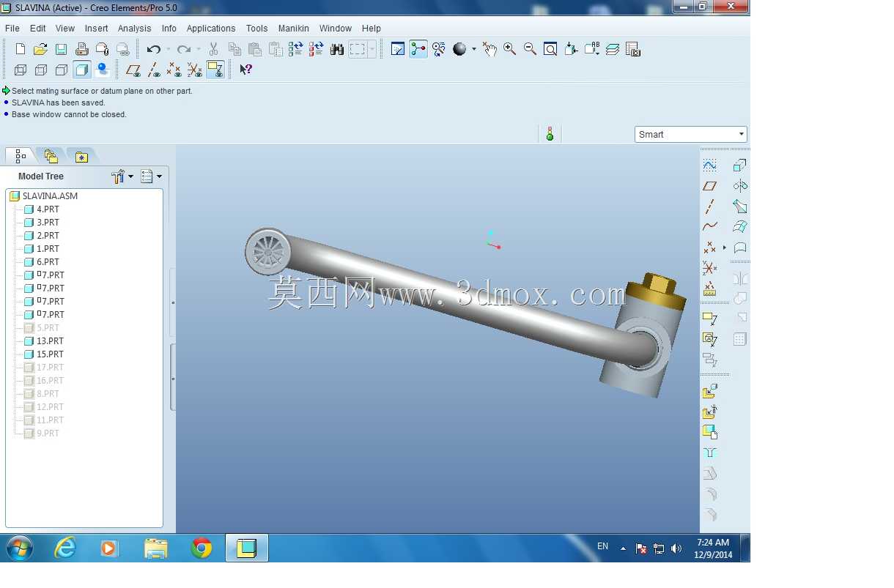Switch to Shading display style
Viewport: 894px width, 588px height.
pos(82,70)
